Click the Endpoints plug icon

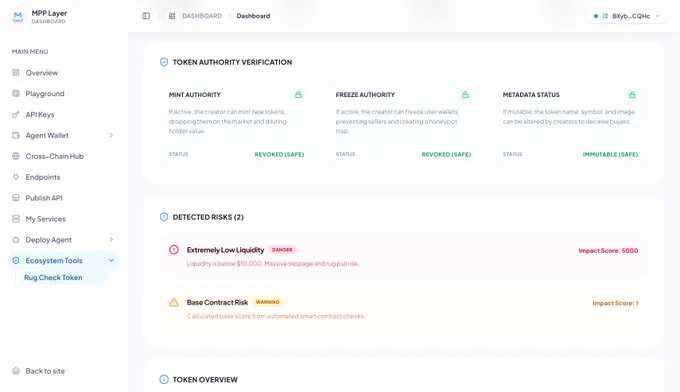tap(16, 177)
